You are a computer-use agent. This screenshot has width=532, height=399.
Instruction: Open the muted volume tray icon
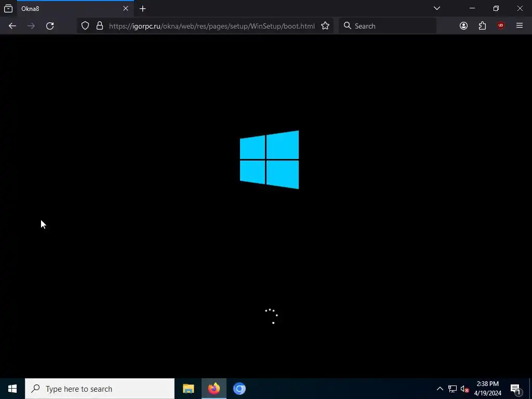(x=465, y=389)
